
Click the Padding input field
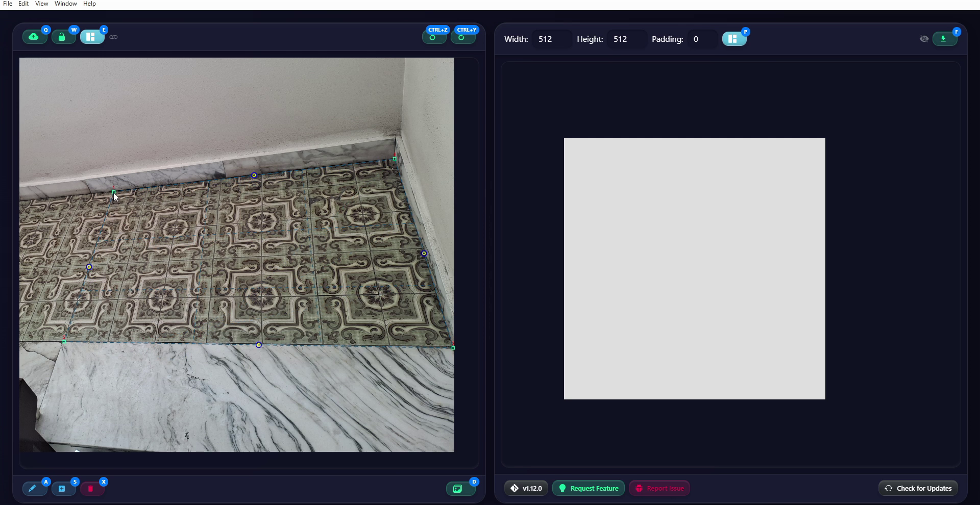tap(702, 39)
